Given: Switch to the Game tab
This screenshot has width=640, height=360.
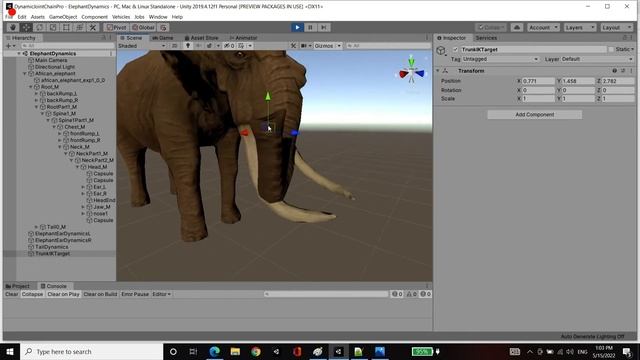Looking at the screenshot, I should [163, 38].
